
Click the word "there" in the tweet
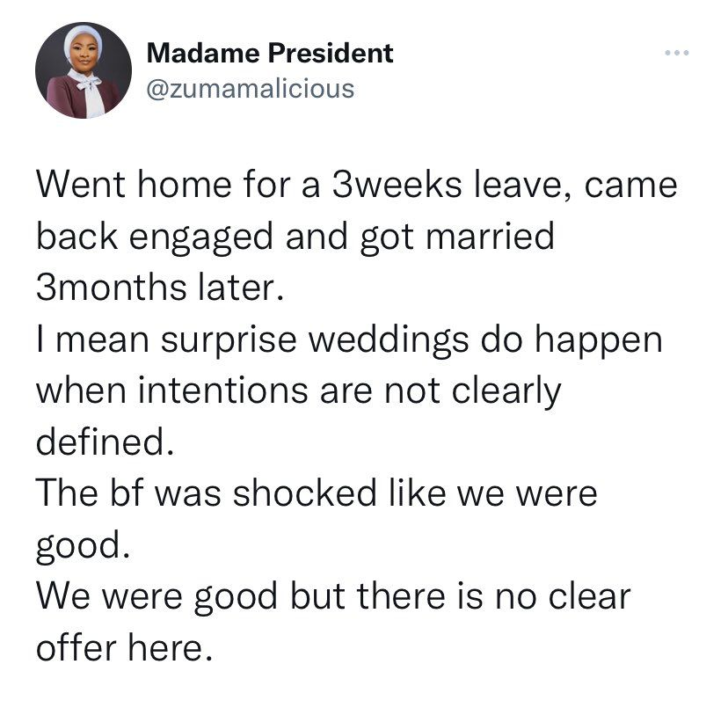coord(401,595)
